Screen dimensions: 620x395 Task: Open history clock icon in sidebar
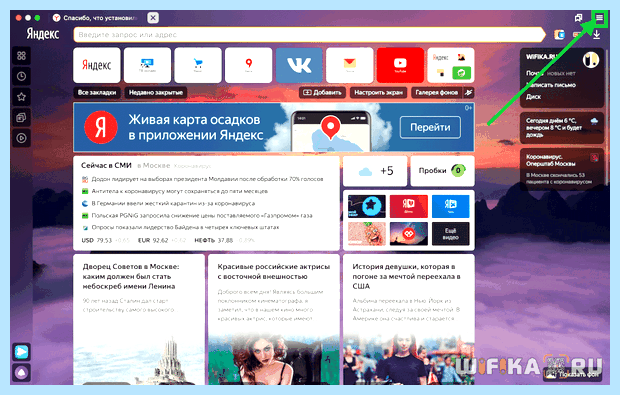coord(21,76)
